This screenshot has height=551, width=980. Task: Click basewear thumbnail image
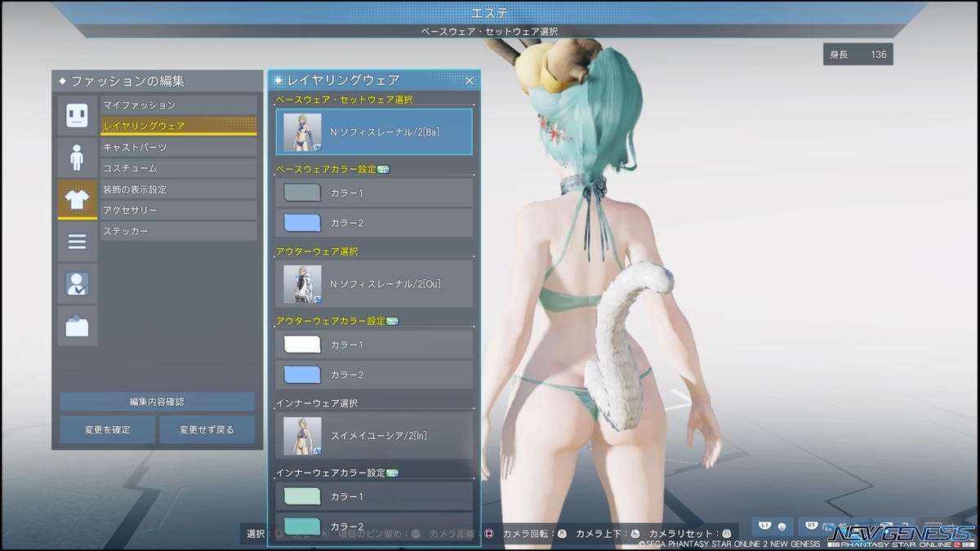tap(302, 132)
